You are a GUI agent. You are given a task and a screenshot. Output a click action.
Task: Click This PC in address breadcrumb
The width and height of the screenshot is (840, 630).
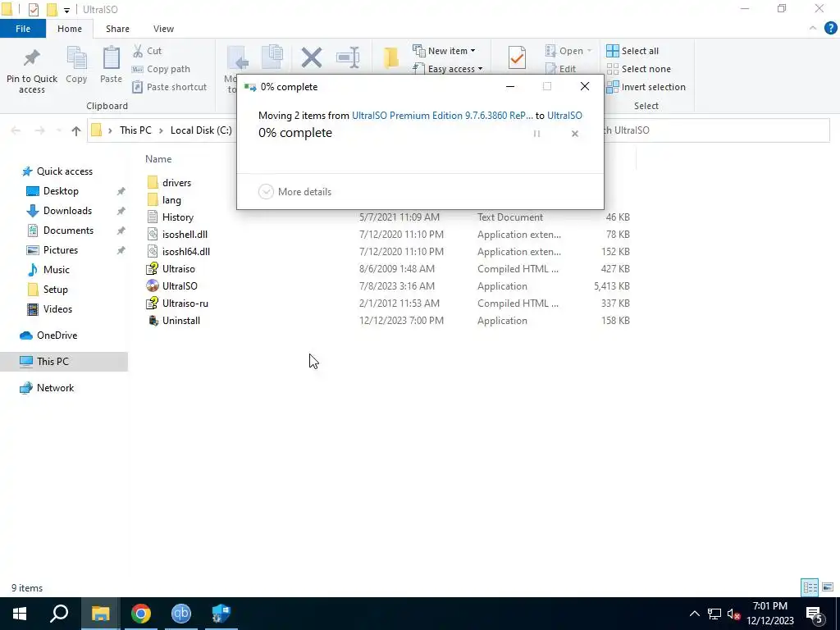[x=135, y=130]
